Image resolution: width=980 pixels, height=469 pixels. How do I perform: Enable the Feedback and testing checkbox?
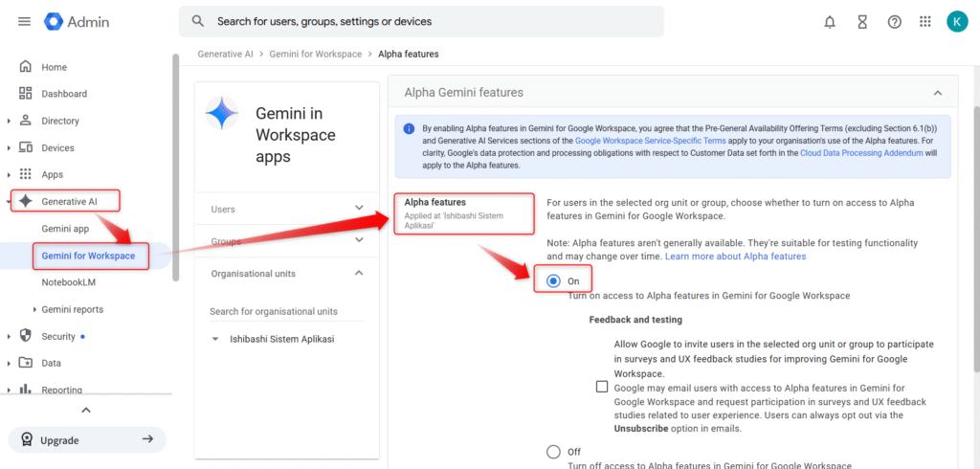pyautogui.click(x=602, y=387)
